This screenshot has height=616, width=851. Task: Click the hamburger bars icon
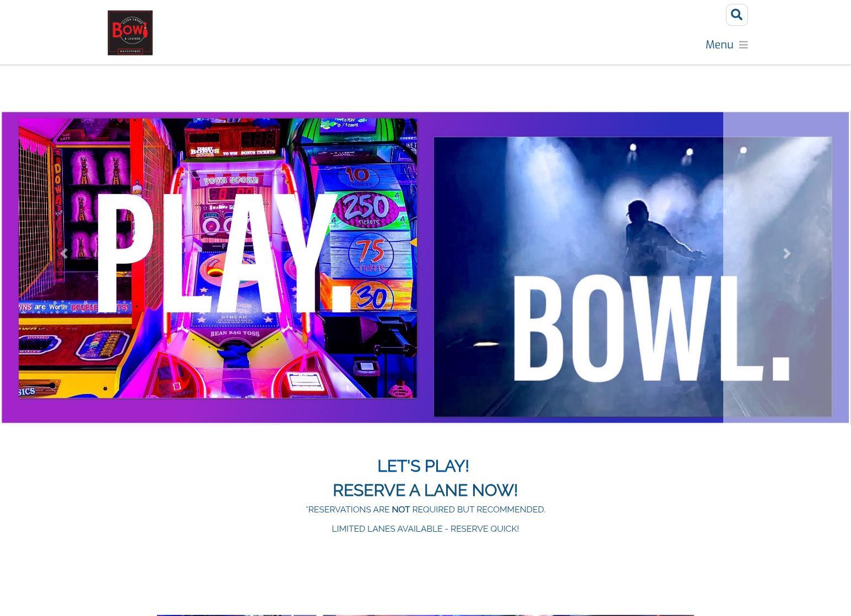coord(743,45)
